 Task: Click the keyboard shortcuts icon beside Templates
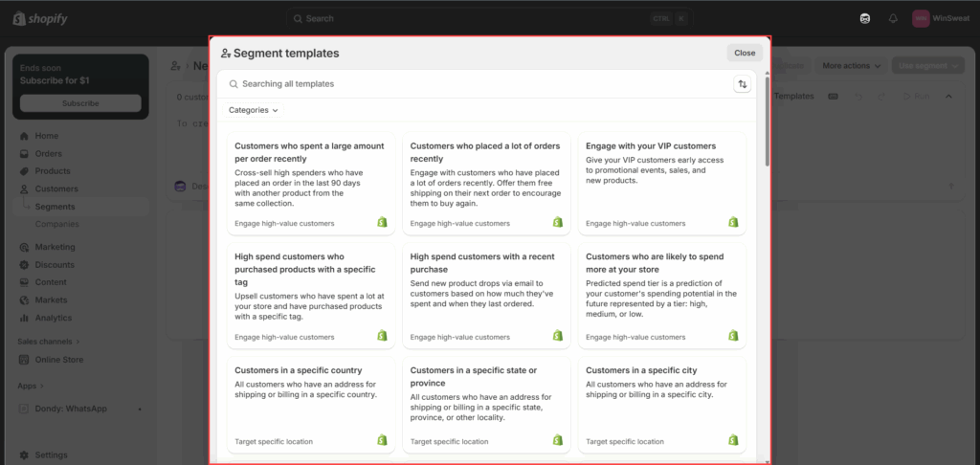tap(833, 96)
